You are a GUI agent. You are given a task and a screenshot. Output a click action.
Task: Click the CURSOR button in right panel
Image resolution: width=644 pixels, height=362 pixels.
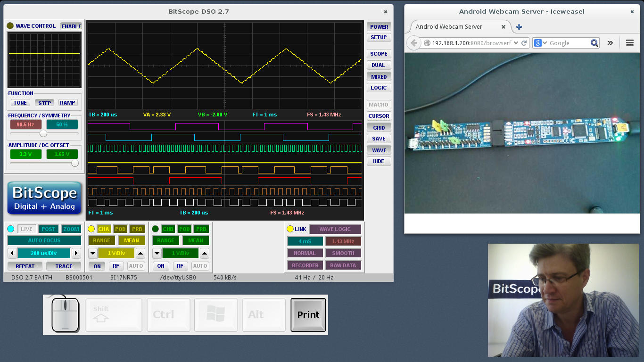(x=379, y=116)
